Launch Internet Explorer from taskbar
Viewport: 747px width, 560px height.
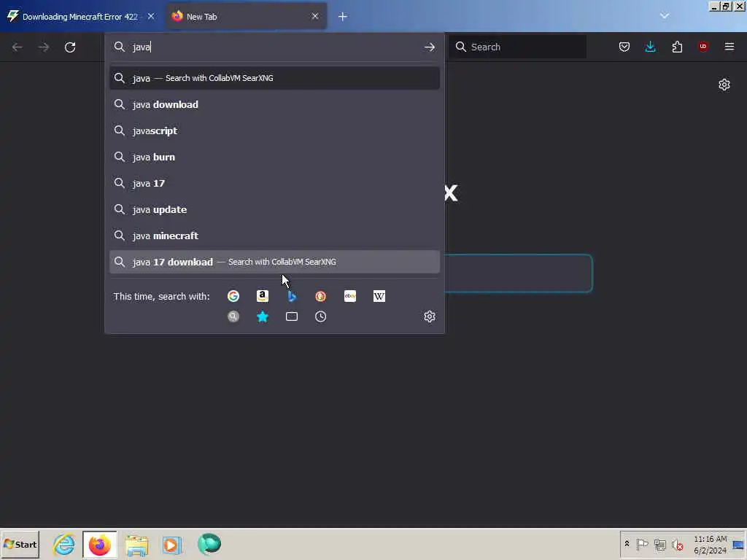click(x=64, y=544)
